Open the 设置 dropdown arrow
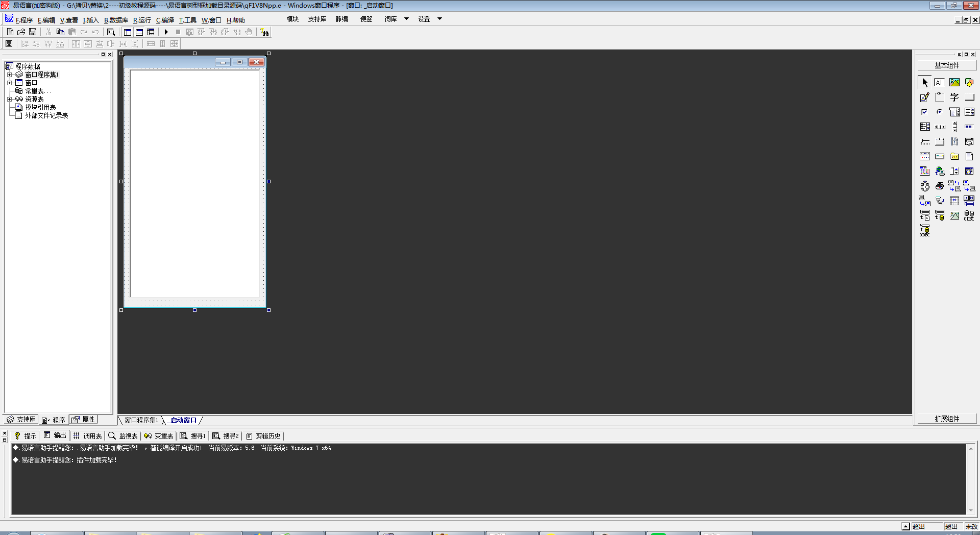This screenshot has width=980, height=535. (439, 19)
